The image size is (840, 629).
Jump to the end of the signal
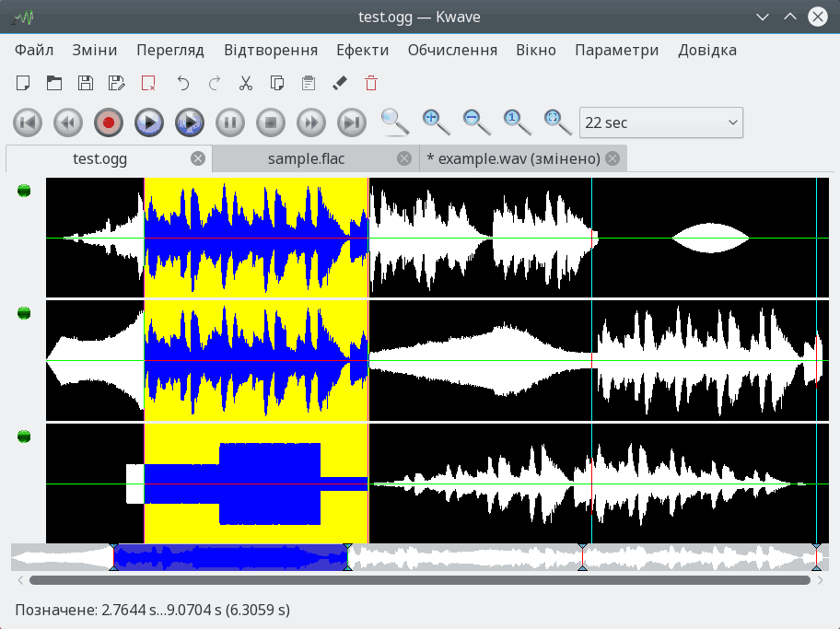tap(352, 122)
